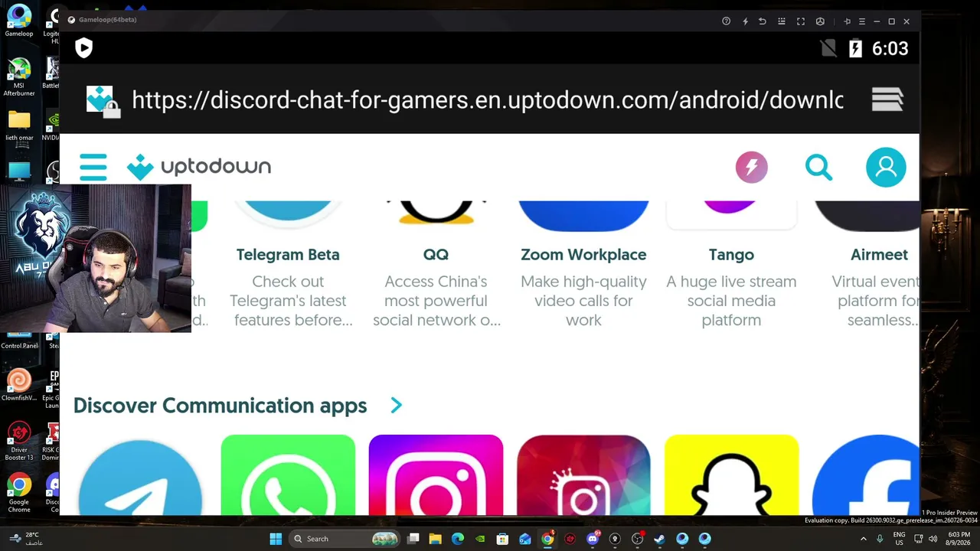
Task: Open Zoom Workplace app link
Action: tap(583, 255)
